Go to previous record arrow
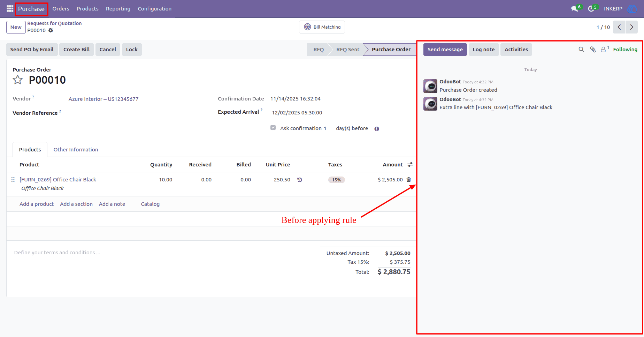This screenshot has width=644, height=337. (619, 27)
